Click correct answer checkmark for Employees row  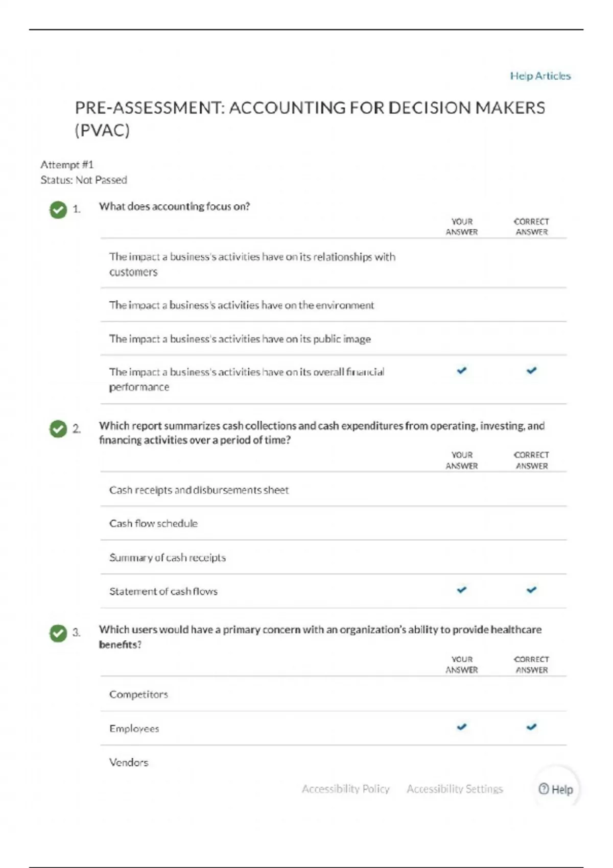532,727
